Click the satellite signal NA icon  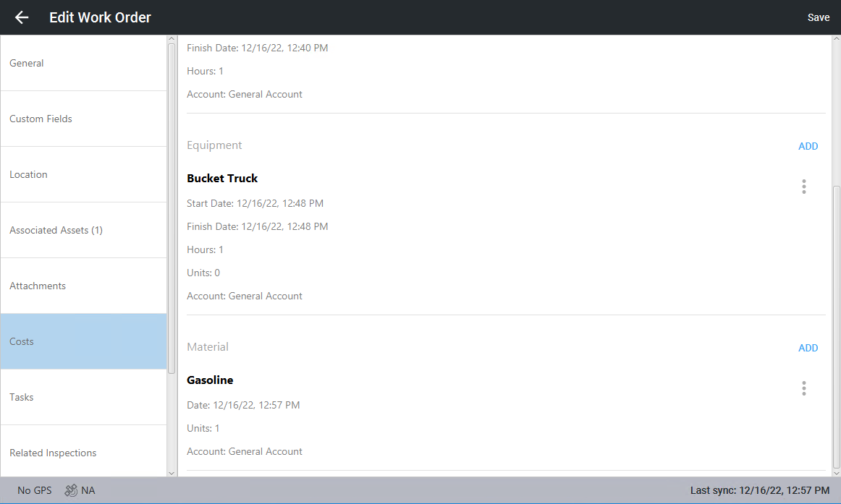(71, 490)
